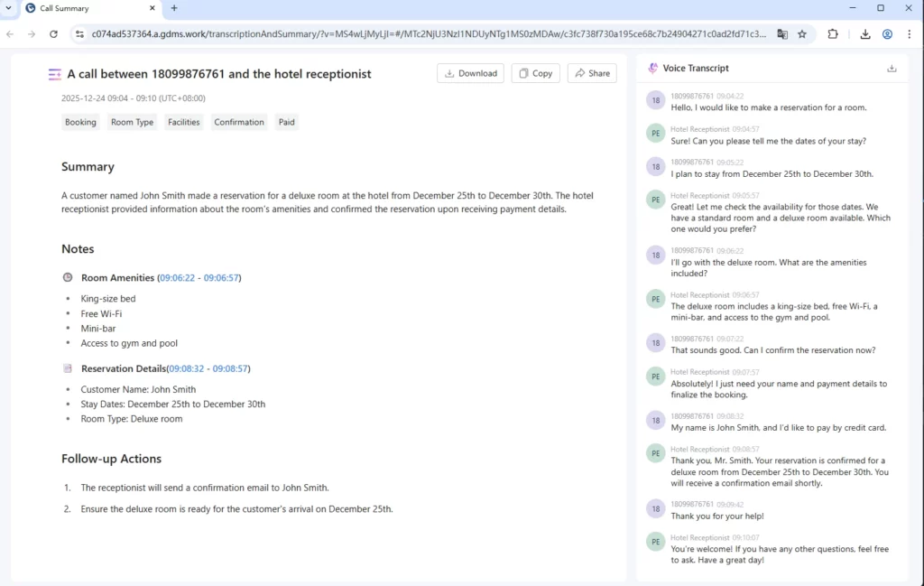Open browser downloads panel
This screenshot has width=924, height=586.
[x=865, y=34]
